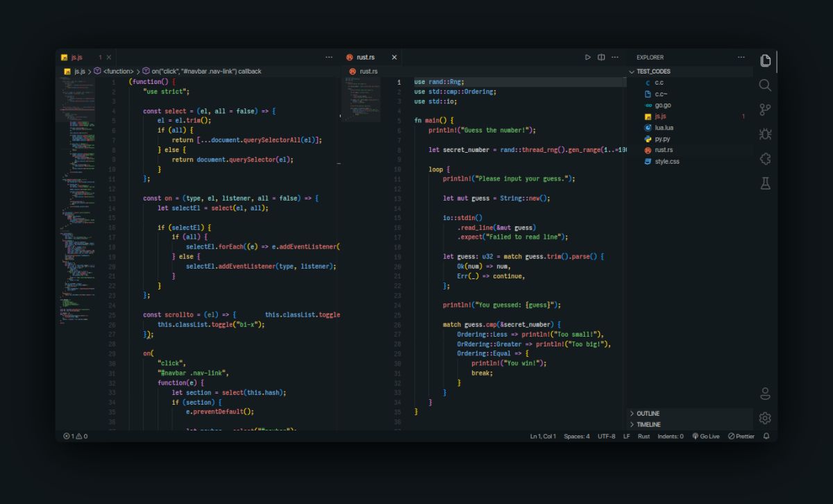
Task: Close the js.js editor tab
Action: click(109, 58)
